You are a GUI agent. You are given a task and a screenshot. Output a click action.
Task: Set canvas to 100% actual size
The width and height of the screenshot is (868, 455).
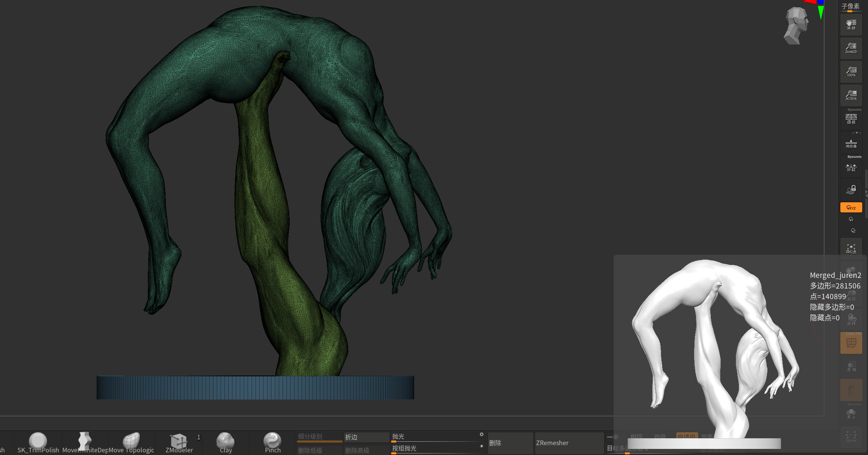pos(851,72)
